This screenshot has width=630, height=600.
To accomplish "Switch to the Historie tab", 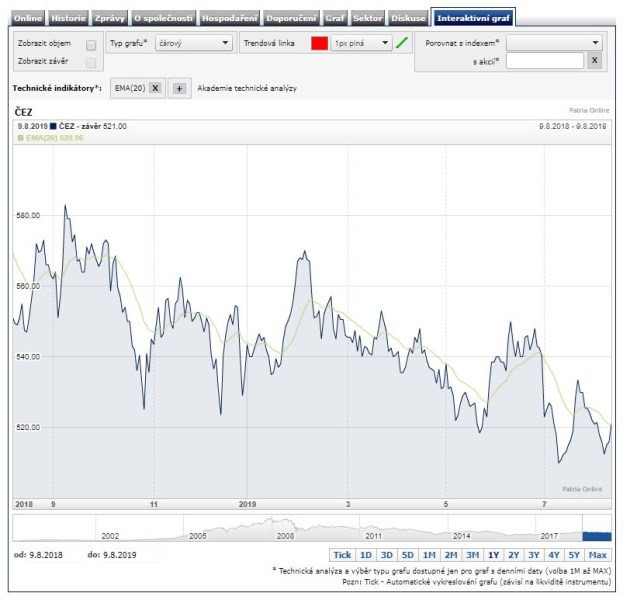I will [x=68, y=18].
